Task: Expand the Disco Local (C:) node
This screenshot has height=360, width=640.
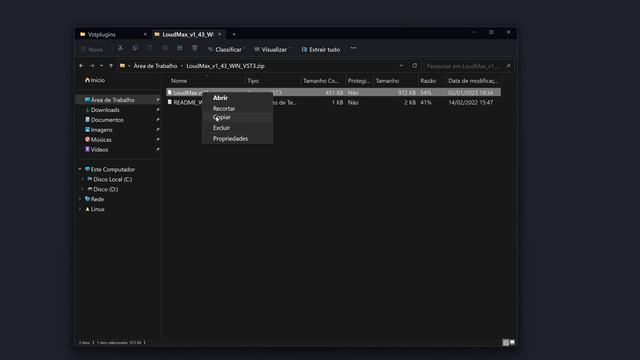Action: pos(83,179)
